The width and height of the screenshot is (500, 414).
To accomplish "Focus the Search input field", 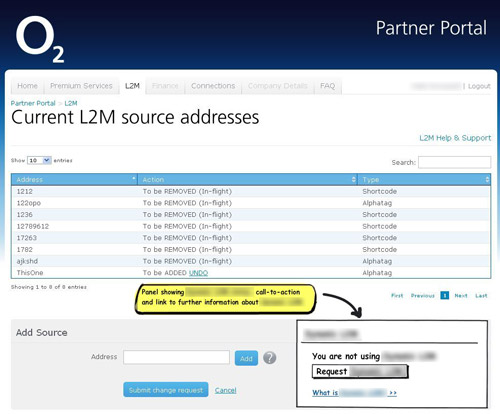I will [454, 162].
